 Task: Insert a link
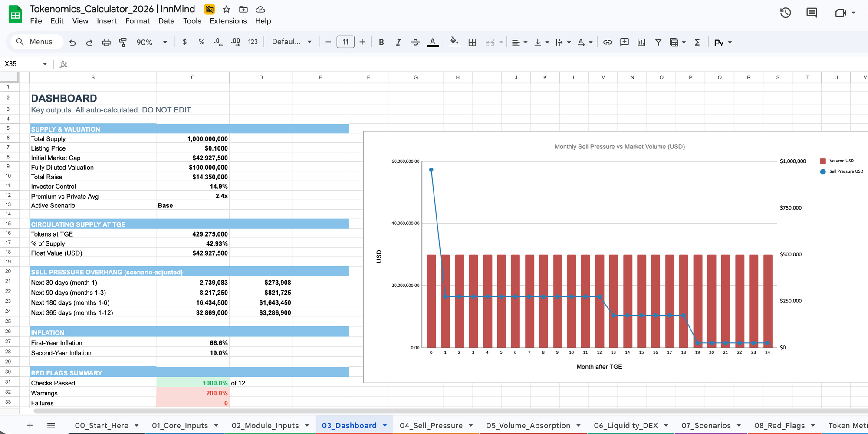click(607, 42)
